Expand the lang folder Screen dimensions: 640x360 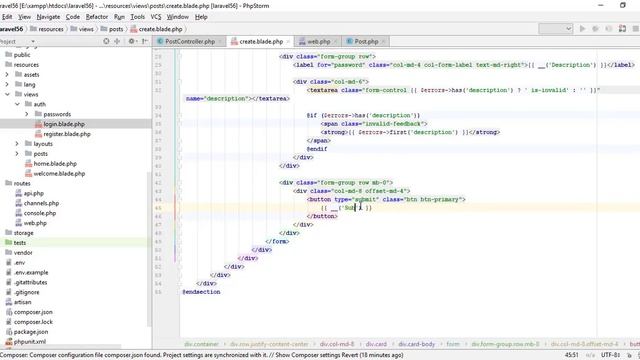tap(7, 84)
